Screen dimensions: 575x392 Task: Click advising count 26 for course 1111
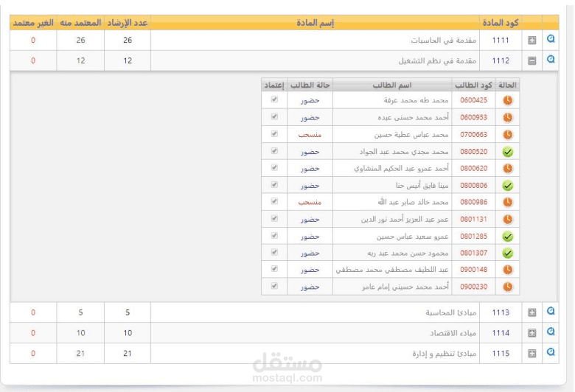pyautogui.click(x=128, y=40)
